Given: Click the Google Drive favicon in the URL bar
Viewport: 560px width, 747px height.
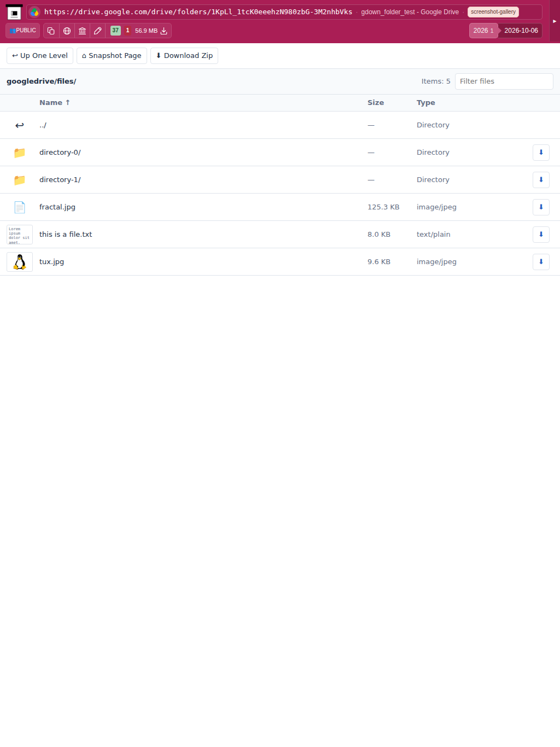Looking at the screenshot, I should tap(34, 12).
